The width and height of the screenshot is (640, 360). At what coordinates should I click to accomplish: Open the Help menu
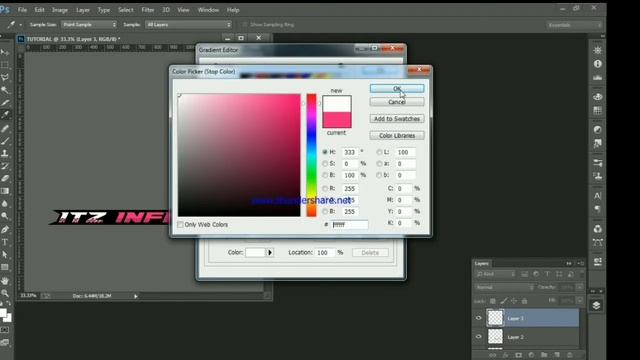[233, 10]
